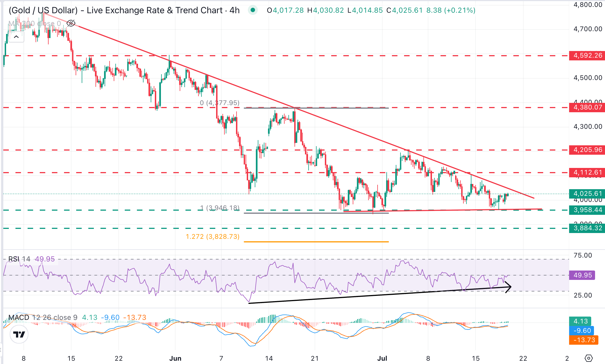Click the current price 4,025.61 label

pyautogui.click(x=587, y=194)
